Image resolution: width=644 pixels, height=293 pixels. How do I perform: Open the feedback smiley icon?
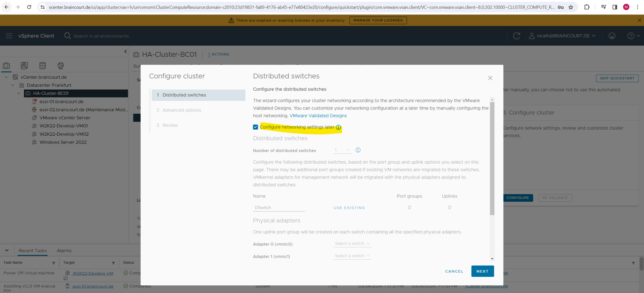[x=612, y=36]
